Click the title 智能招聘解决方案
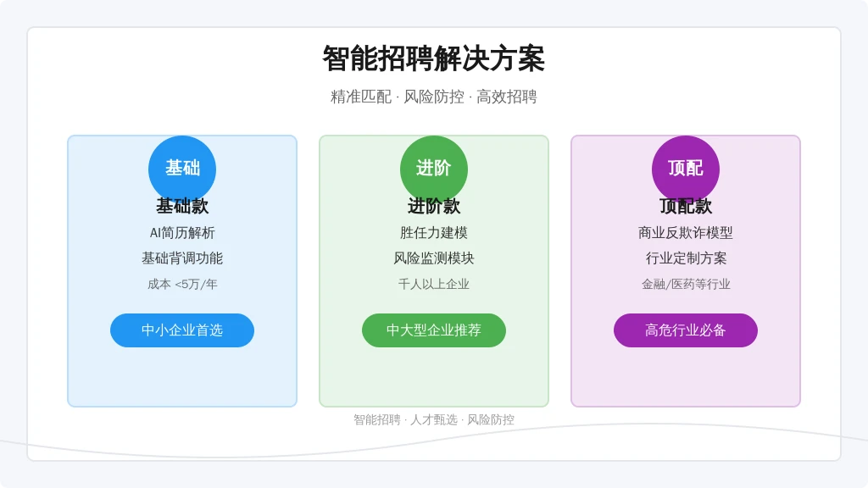The height and width of the screenshot is (488, 868). coord(434,58)
